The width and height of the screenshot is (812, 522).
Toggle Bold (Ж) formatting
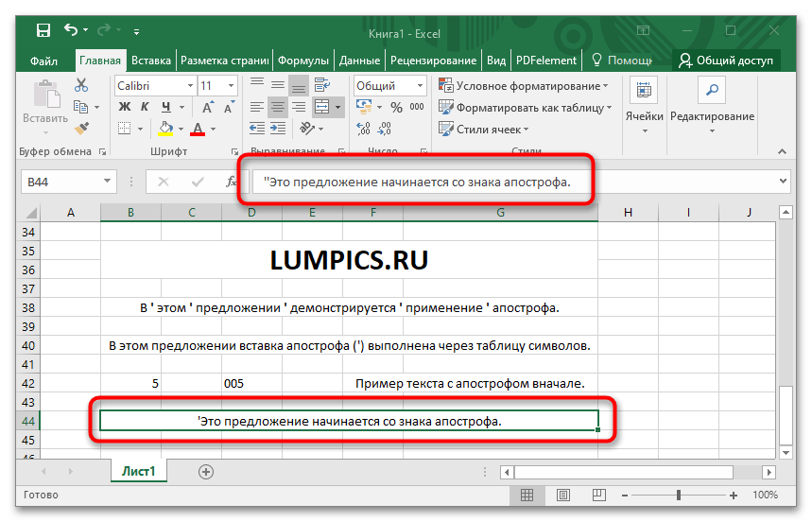click(124, 107)
